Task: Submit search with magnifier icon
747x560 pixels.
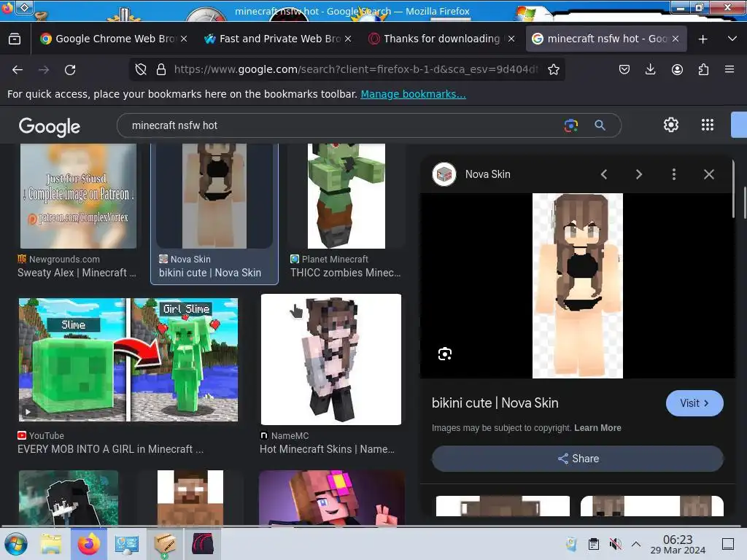Action: [x=600, y=125]
